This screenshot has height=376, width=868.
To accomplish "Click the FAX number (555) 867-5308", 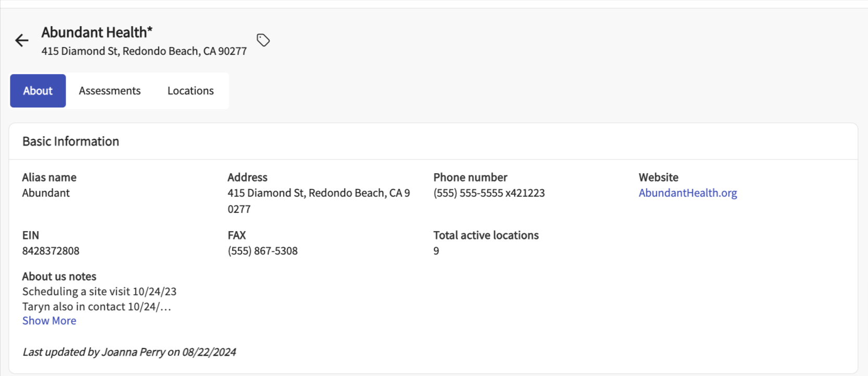I will coord(263,251).
